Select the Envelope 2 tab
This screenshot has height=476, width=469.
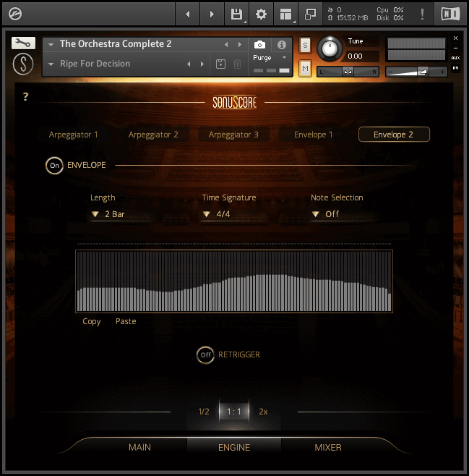pos(394,135)
